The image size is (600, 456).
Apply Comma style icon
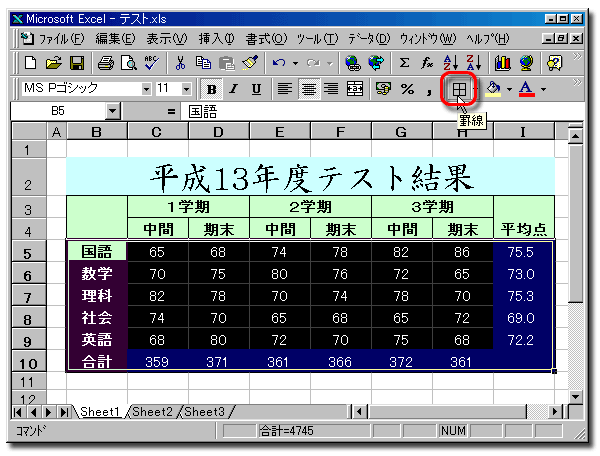point(429,90)
